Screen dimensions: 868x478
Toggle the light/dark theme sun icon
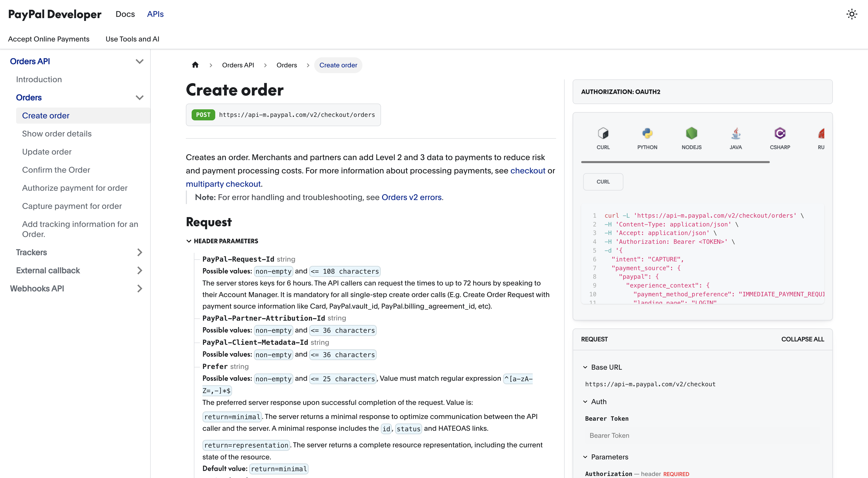[851, 14]
